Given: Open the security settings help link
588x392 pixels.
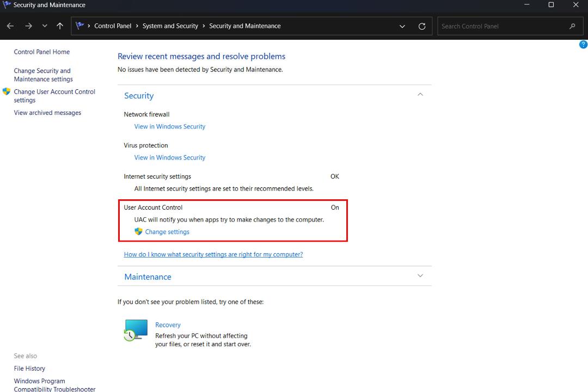Looking at the screenshot, I should pos(213,254).
